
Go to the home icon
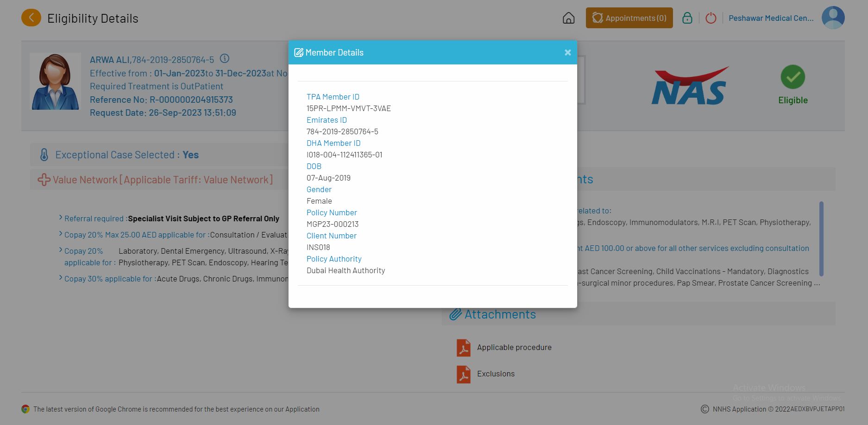point(568,18)
